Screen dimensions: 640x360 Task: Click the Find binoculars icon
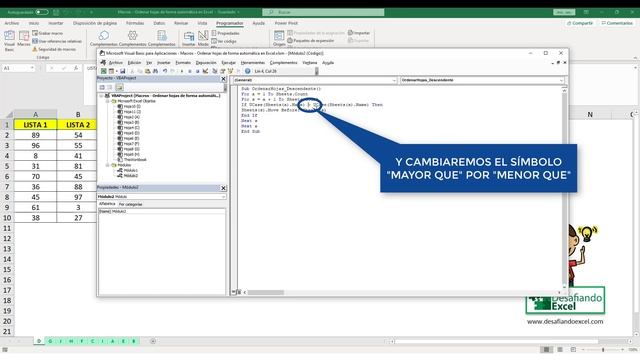[x=156, y=71]
